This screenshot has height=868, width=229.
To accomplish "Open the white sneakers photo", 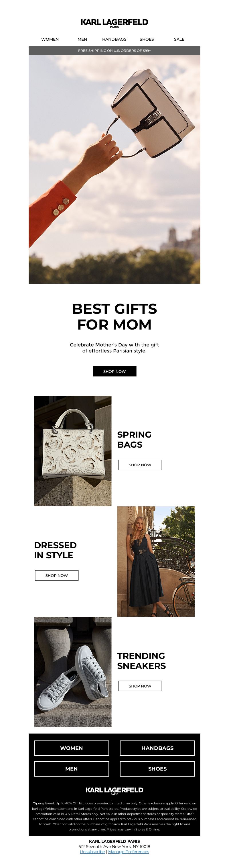I will click(73, 672).
